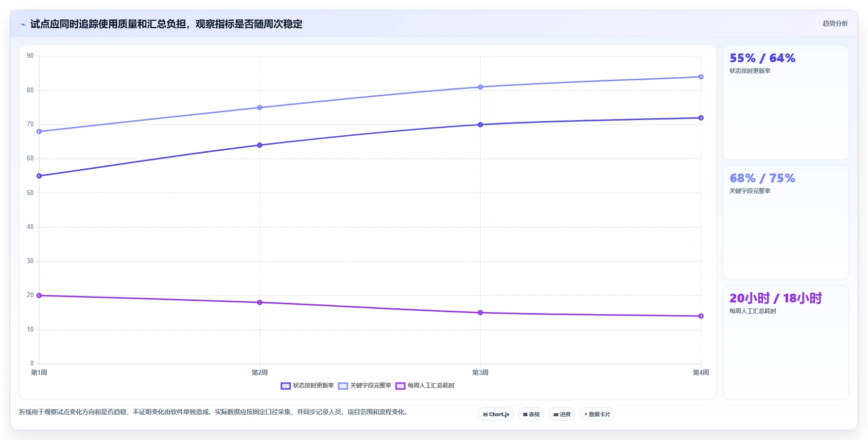The height and width of the screenshot is (440, 868).
Task: Click the 50 y-axis tick label
Action: [30, 193]
